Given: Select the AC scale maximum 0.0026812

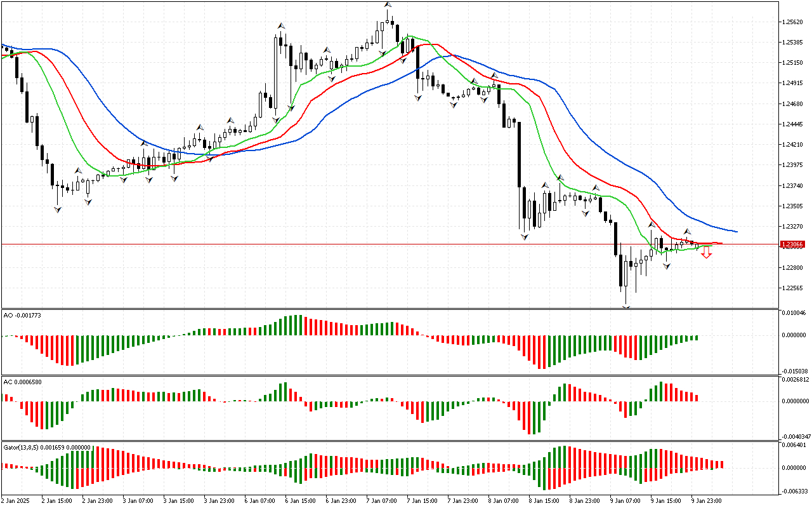Looking at the screenshot, I should click(796, 380).
